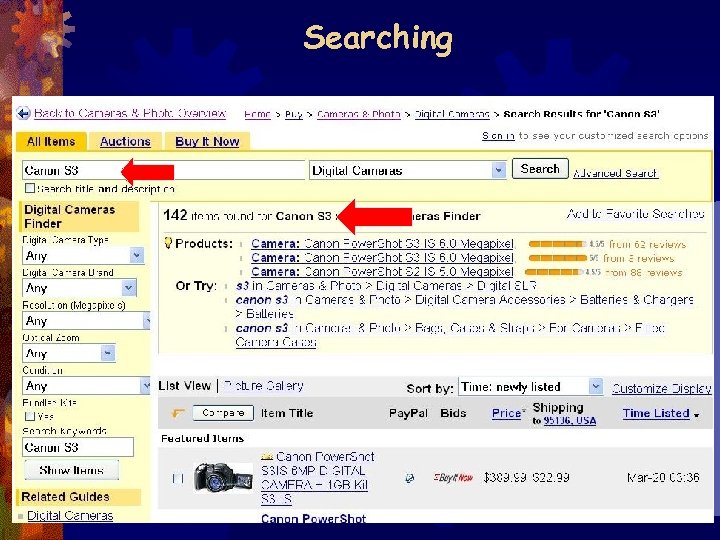
Task: Check the compare box for the Canon PowerShot S3IS item
Action: pos(178,478)
